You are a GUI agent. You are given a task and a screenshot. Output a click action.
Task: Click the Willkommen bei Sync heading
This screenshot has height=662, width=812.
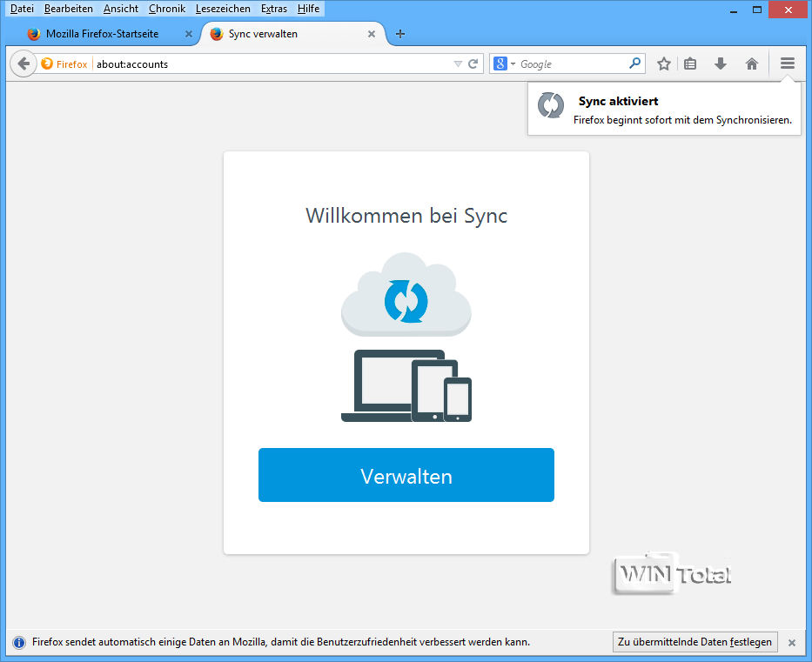pos(406,216)
